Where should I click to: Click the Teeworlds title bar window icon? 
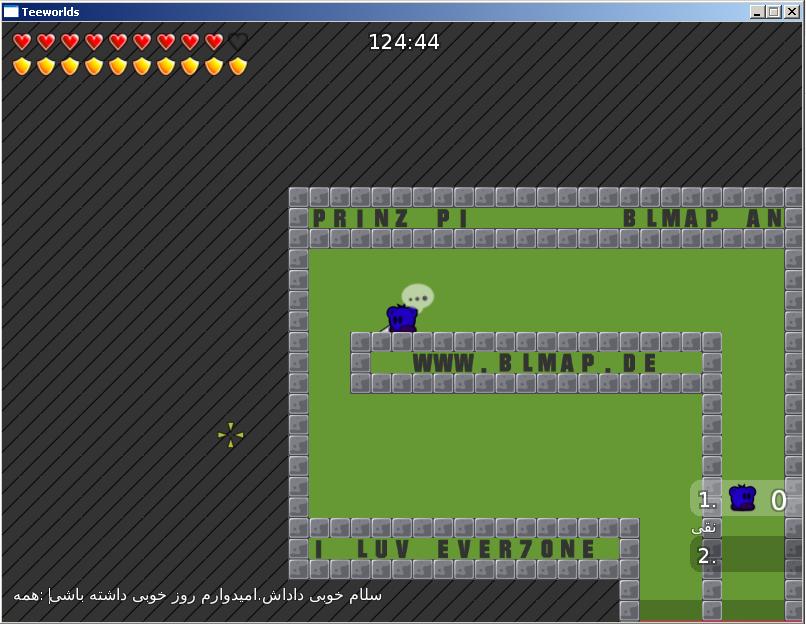11,11
